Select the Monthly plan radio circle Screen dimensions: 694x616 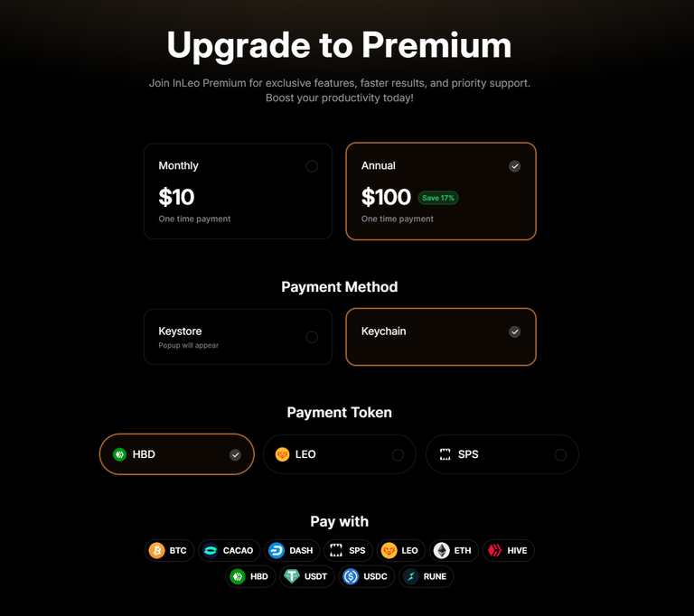[x=312, y=166]
